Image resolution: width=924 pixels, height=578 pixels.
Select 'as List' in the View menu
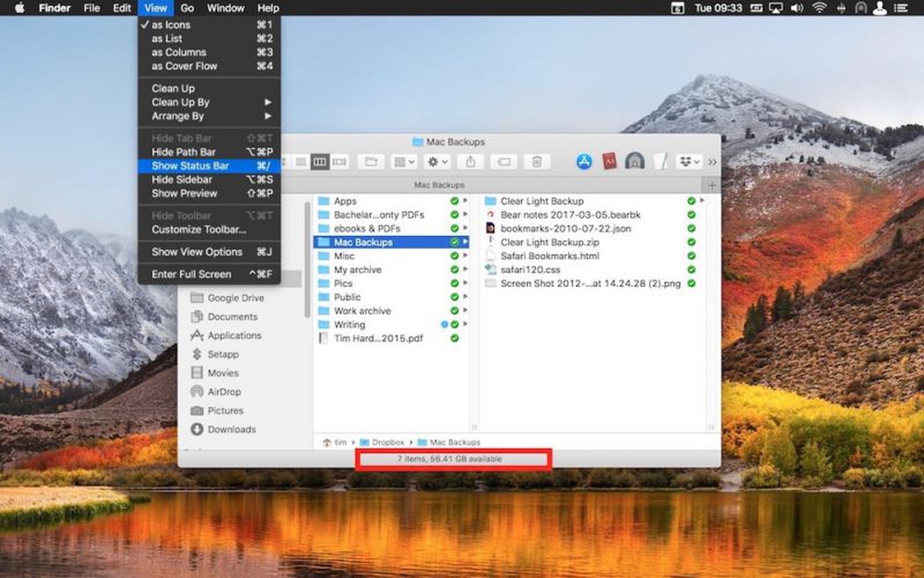click(166, 38)
